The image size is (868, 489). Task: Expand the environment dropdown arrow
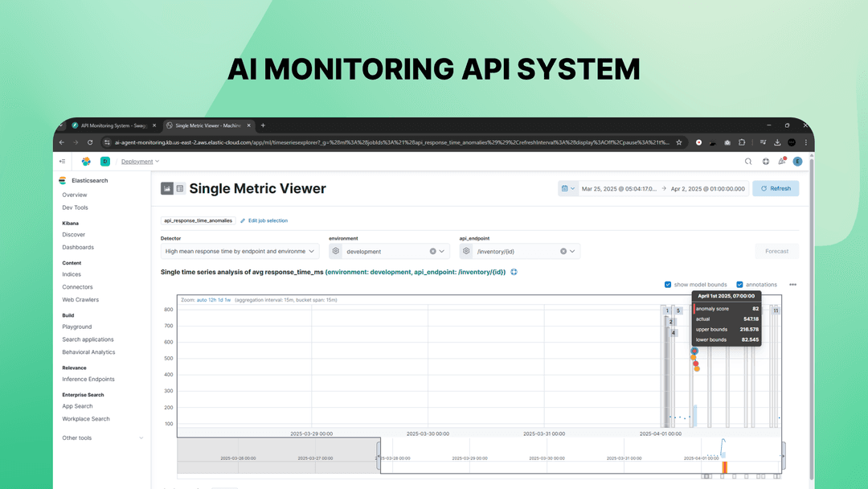[442, 251]
